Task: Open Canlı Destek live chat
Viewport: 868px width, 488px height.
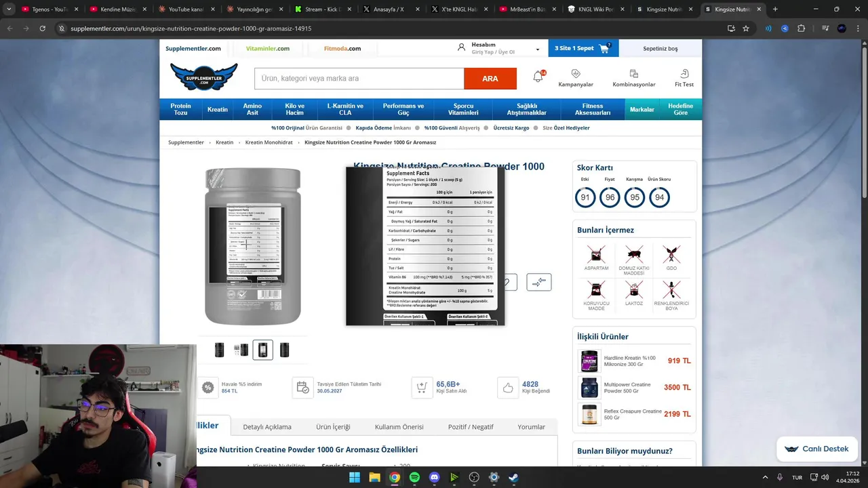Action: point(817,449)
